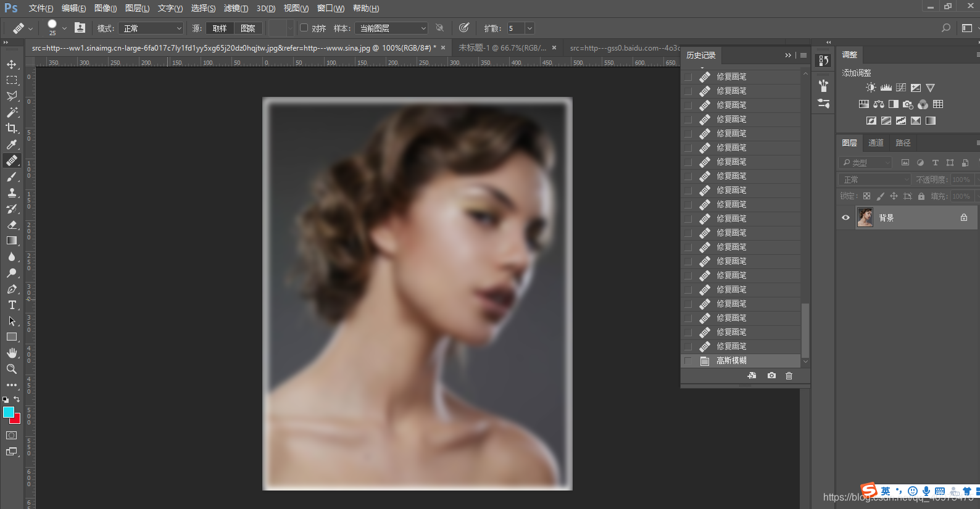This screenshot has width=980, height=509.
Task: Select the Magic Wand tool
Action: (x=12, y=112)
